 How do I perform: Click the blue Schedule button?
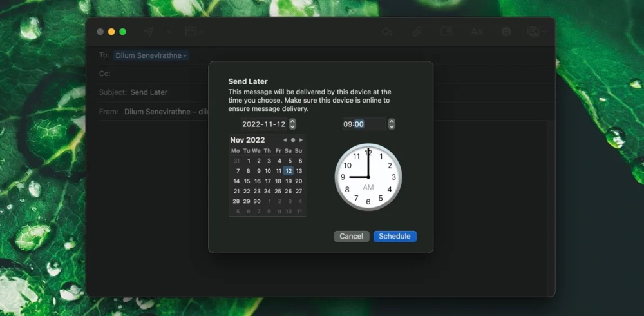(x=395, y=236)
